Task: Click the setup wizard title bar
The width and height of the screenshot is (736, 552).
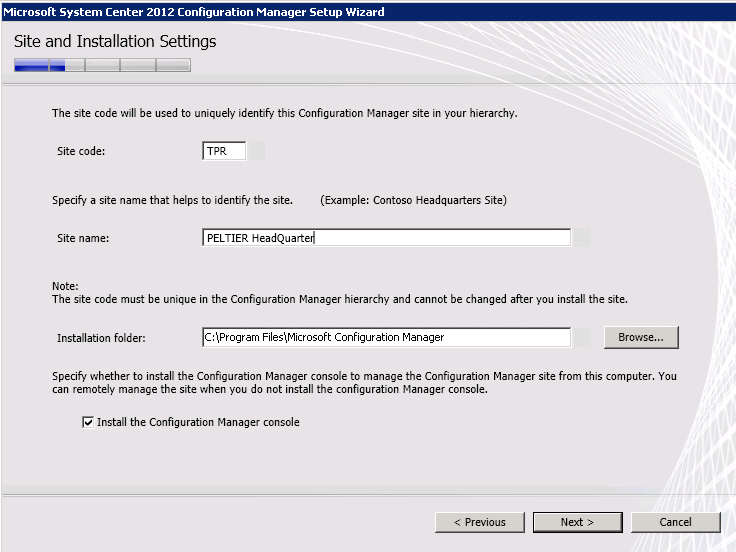Action: pos(368,12)
